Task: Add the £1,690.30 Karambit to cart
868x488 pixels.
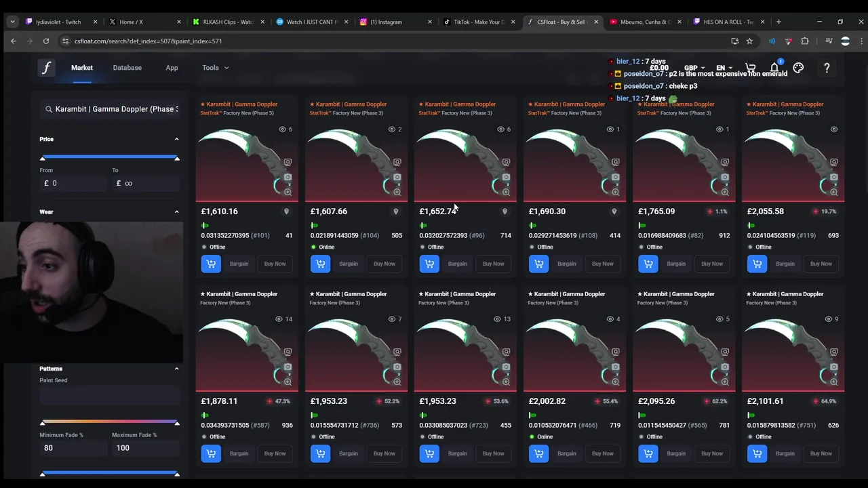Action: [x=538, y=264]
